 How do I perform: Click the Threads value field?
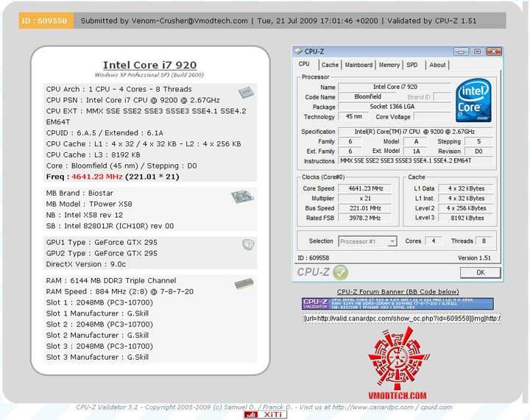pos(484,241)
